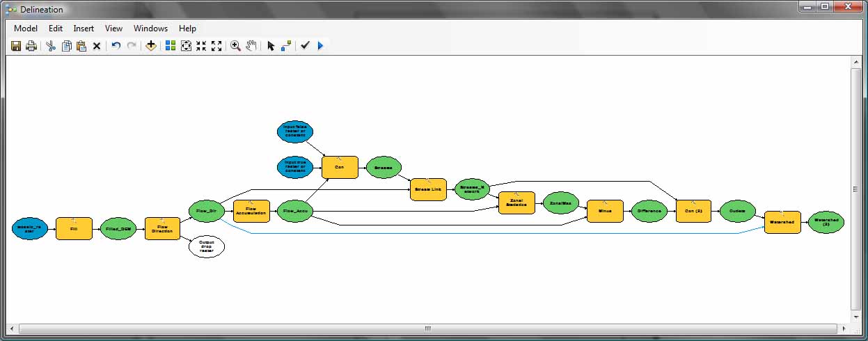The image size is (868, 341).
Task: Open the Insert menu
Action: pos(84,29)
